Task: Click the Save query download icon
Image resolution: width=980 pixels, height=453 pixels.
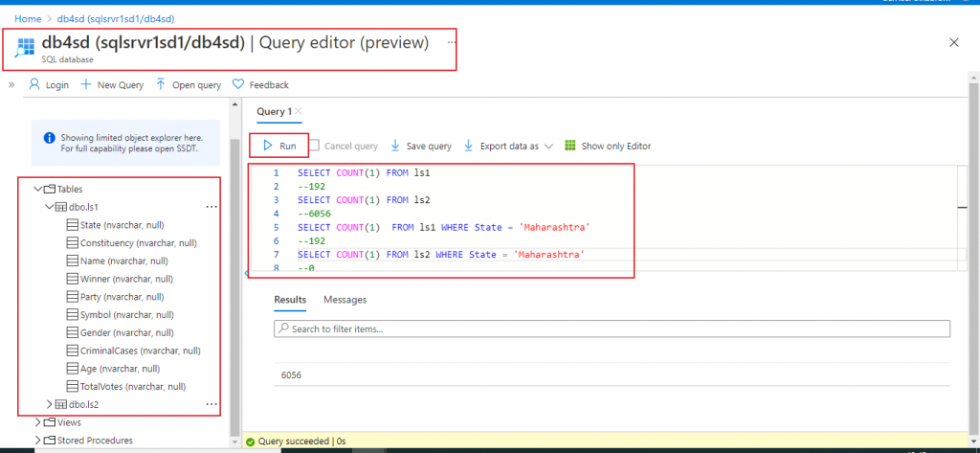Action: [395, 146]
